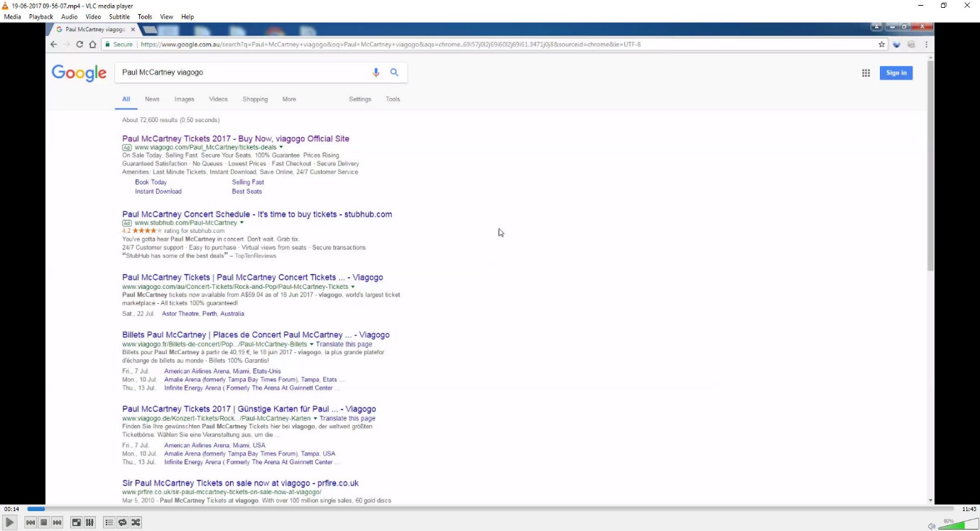Switch to News results tab
The width and height of the screenshot is (980, 531).
coord(152,99)
